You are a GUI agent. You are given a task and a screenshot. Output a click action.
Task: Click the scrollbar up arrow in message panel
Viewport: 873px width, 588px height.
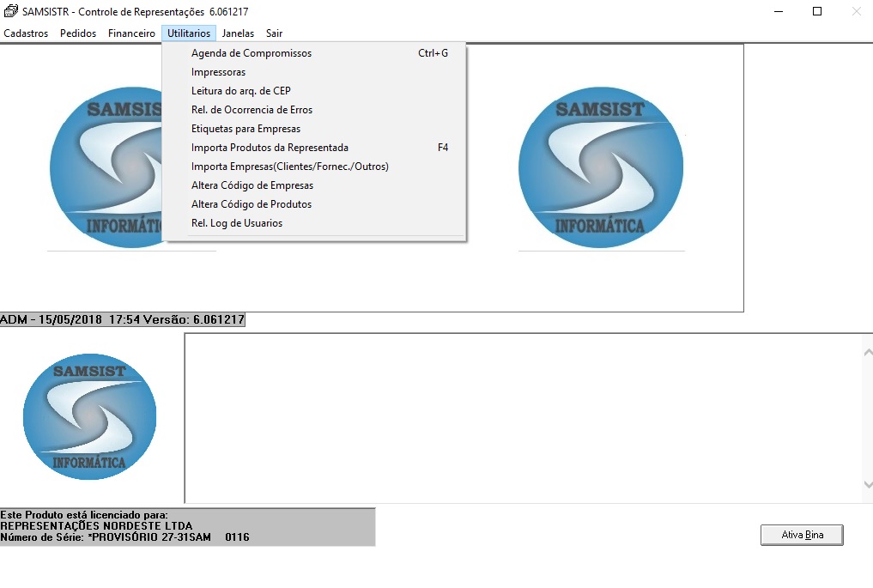pos(868,353)
